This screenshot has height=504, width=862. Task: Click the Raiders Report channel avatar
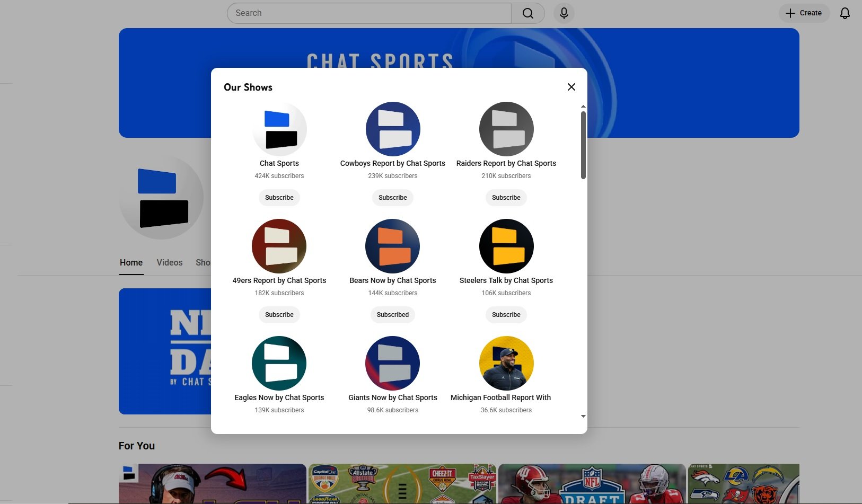tap(506, 129)
